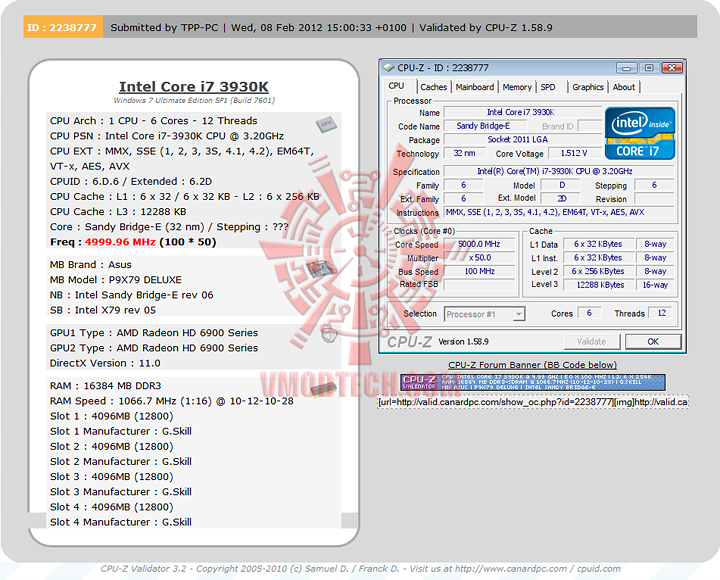Switch to the Caches tab
This screenshot has height=580, width=720.
433,87
